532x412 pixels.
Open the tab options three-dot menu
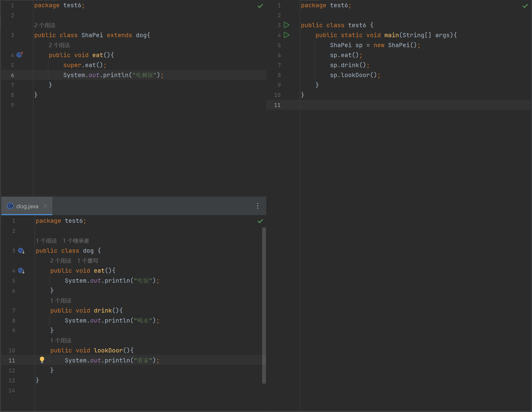point(258,206)
